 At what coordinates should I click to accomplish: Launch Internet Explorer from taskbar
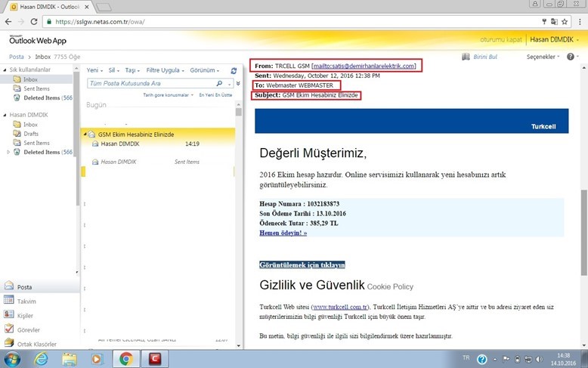tap(41, 359)
